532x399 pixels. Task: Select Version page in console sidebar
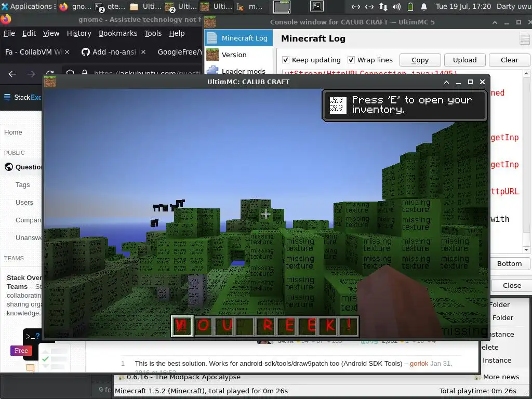coord(238,55)
